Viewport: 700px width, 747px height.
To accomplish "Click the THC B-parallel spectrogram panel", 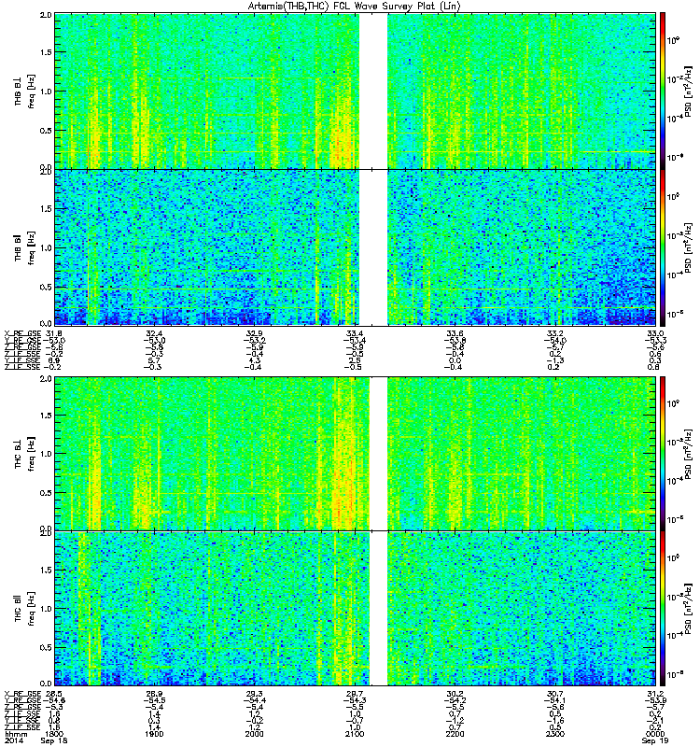I will [355, 609].
